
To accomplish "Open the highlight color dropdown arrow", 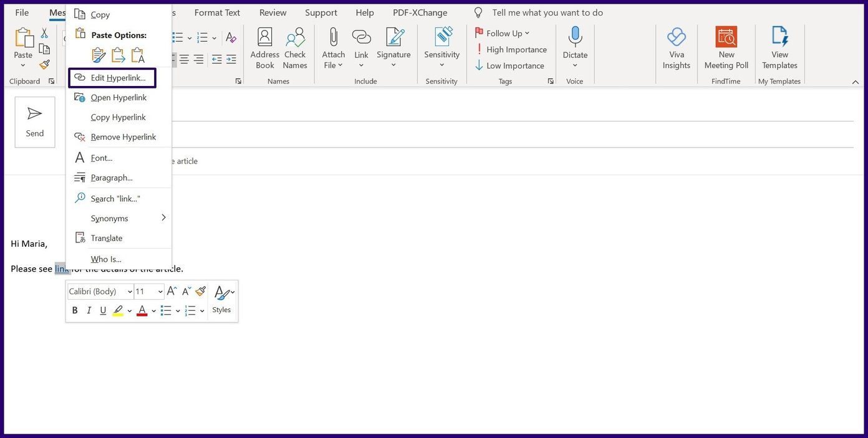I will coord(130,311).
